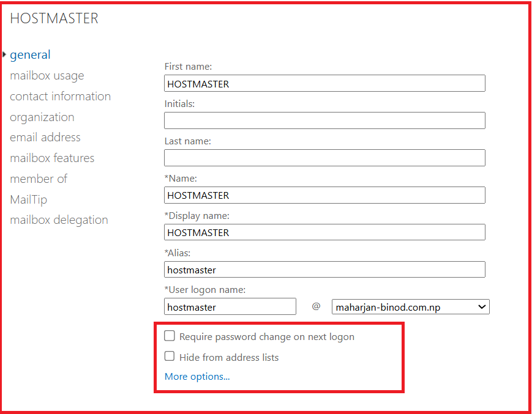
Task: Check Hide from address lists
Action: point(170,357)
